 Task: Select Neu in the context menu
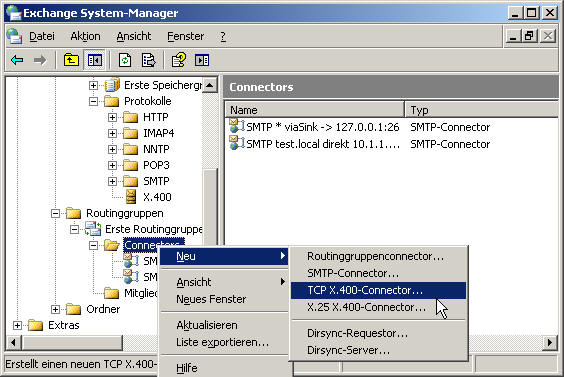(224, 256)
